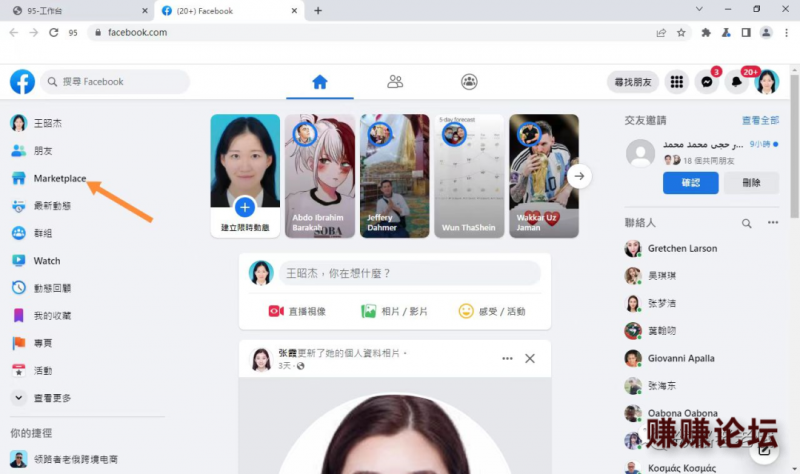The width and height of the screenshot is (800, 474).
Task: Bookmark this page with star icon
Action: point(681,33)
